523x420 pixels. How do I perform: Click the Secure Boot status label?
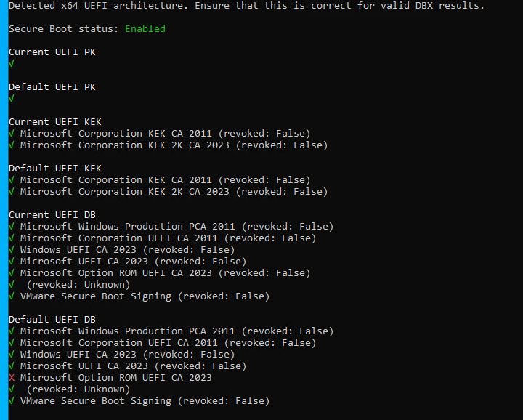tap(64, 29)
